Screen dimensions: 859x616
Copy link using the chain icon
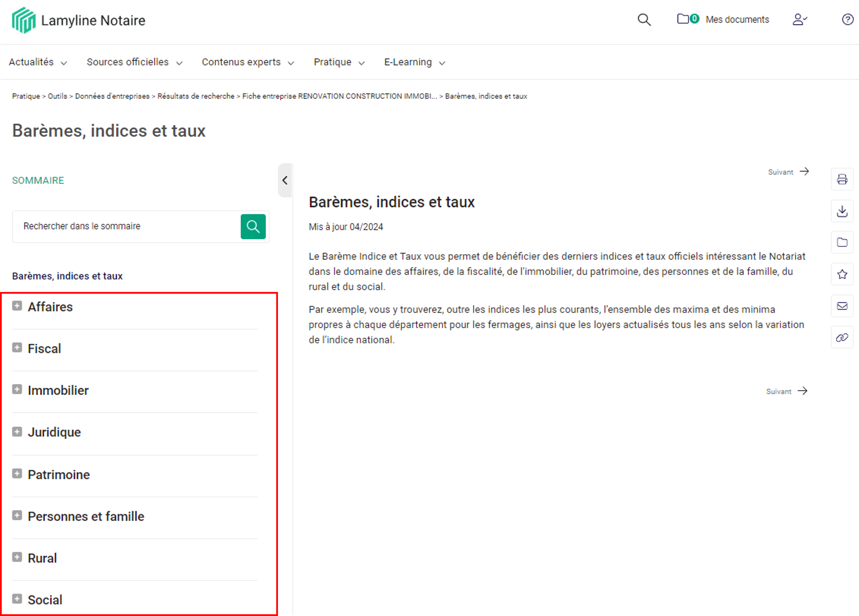(842, 337)
